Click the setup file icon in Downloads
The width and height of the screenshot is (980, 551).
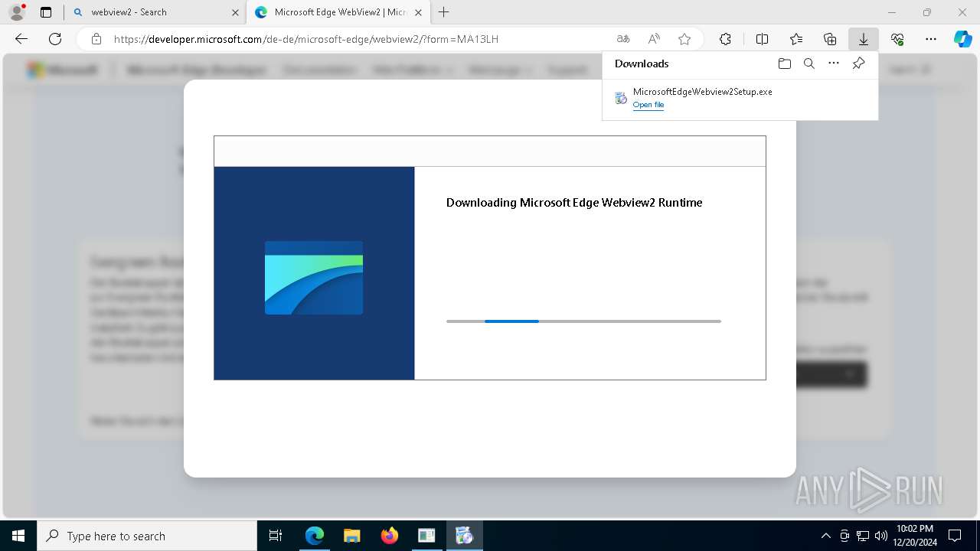(x=621, y=98)
